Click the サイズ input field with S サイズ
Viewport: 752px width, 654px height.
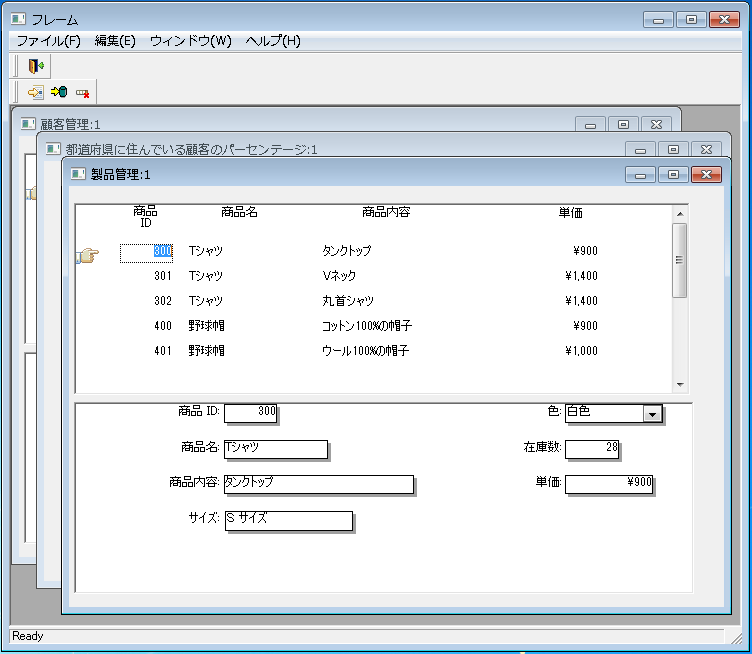tap(289, 521)
